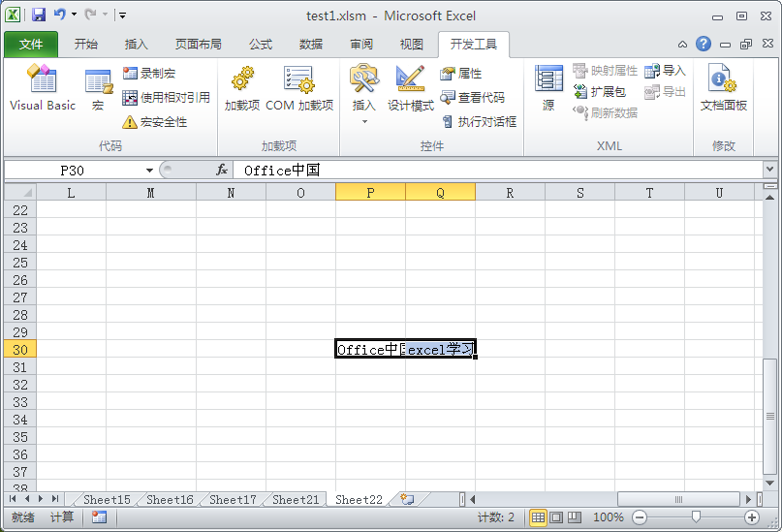Switch to Normal view
This screenshot has width=782, height=532.
538,517
